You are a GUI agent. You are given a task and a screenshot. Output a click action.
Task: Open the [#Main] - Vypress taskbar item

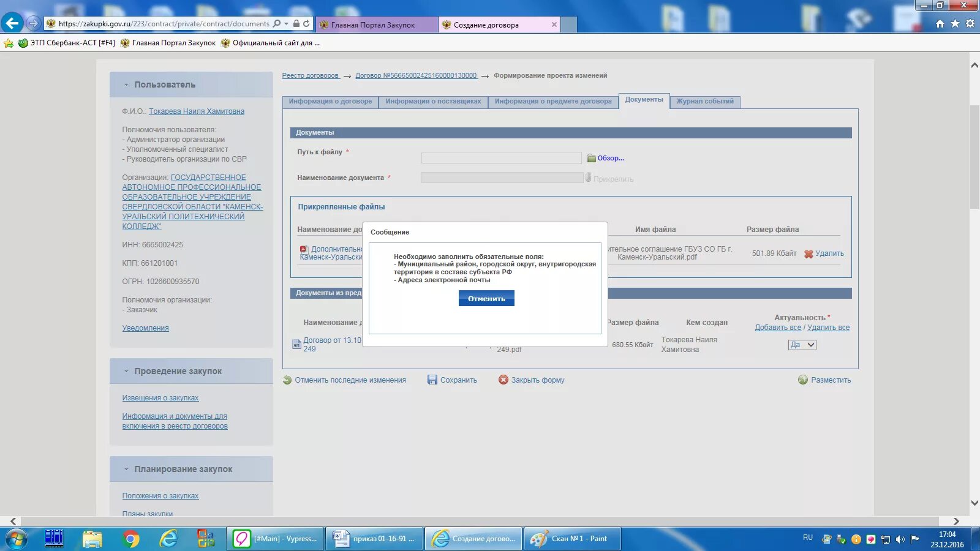pos(275,539)
